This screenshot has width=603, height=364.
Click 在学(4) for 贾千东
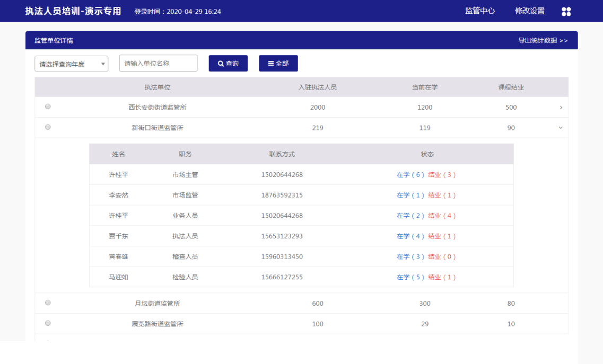pyautogui.click(x=410, y=236)
